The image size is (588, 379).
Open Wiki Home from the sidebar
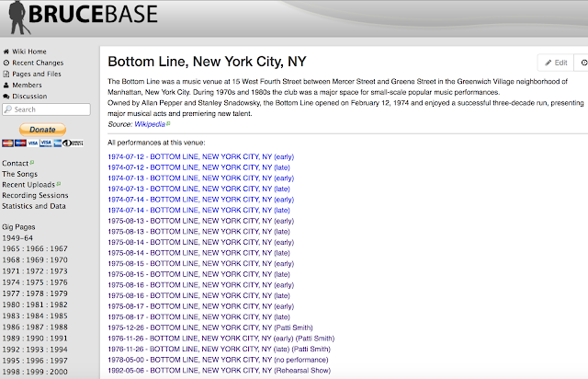click(28, 52)
